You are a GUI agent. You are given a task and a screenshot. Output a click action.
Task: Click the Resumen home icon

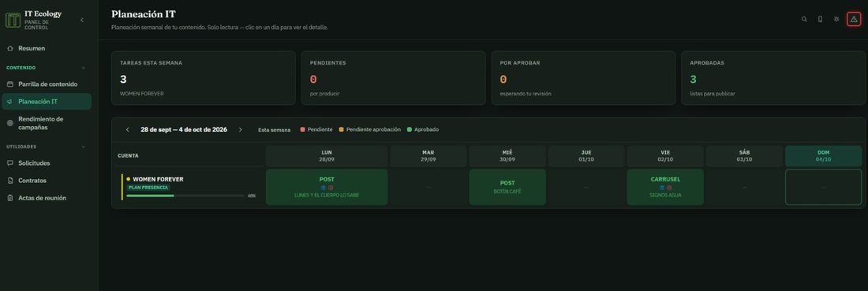pyautogui.click(x=10, y=49)
